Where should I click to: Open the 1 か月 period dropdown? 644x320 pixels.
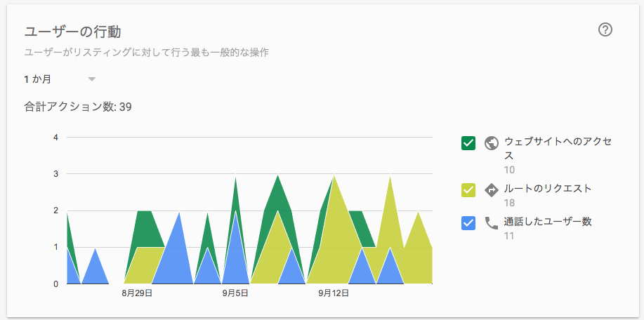click(x=60, y=79)
